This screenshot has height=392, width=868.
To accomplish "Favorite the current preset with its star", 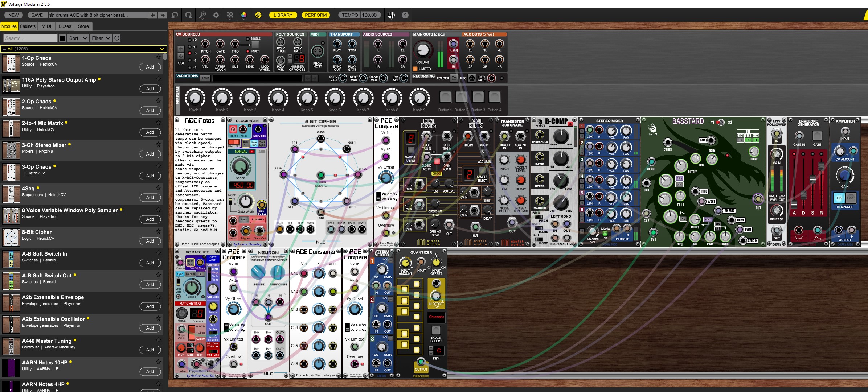I will 52,15.
